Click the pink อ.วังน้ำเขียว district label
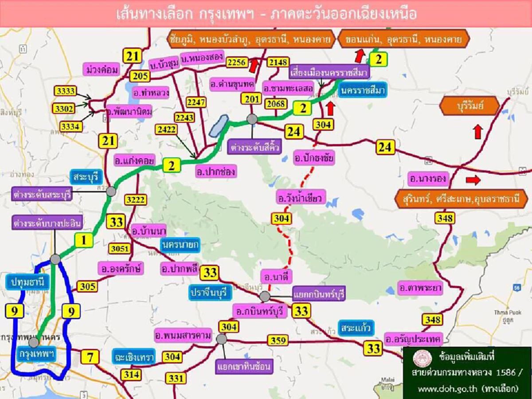532x399 pixels. tap(301, 198)
